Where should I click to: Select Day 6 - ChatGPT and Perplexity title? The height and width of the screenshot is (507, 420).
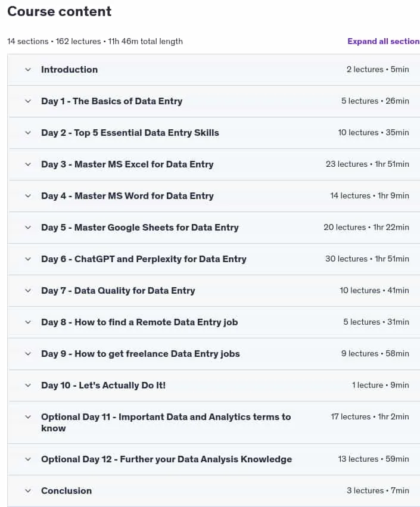(x=144, y=259)
